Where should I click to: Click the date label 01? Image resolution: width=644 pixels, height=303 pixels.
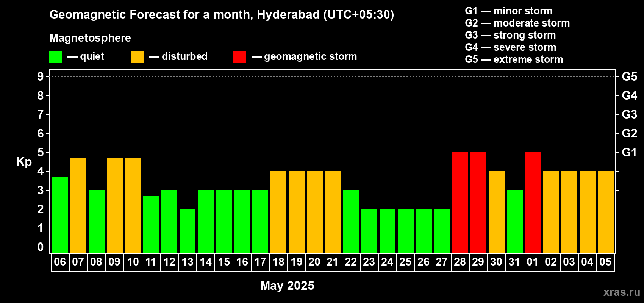click(533, 262)
